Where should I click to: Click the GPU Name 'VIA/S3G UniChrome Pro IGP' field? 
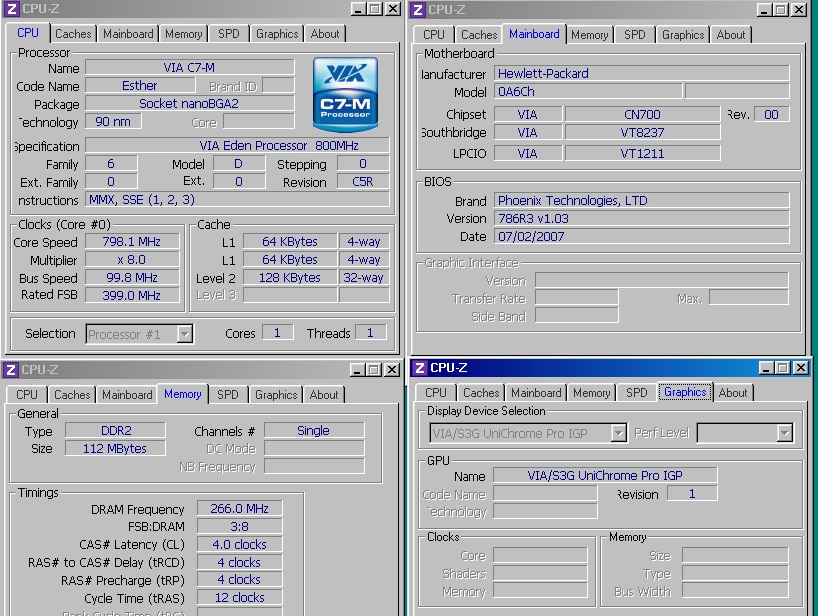(x=605, y=475)
